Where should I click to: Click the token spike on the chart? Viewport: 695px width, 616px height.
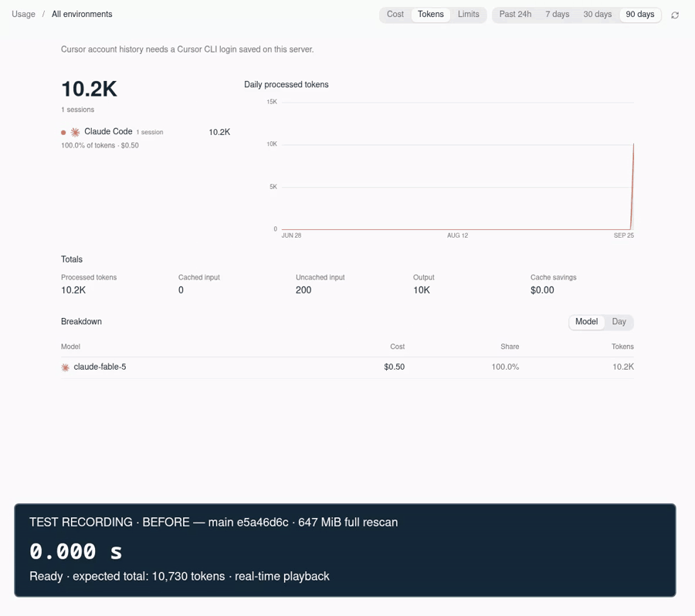pos(632,186)
